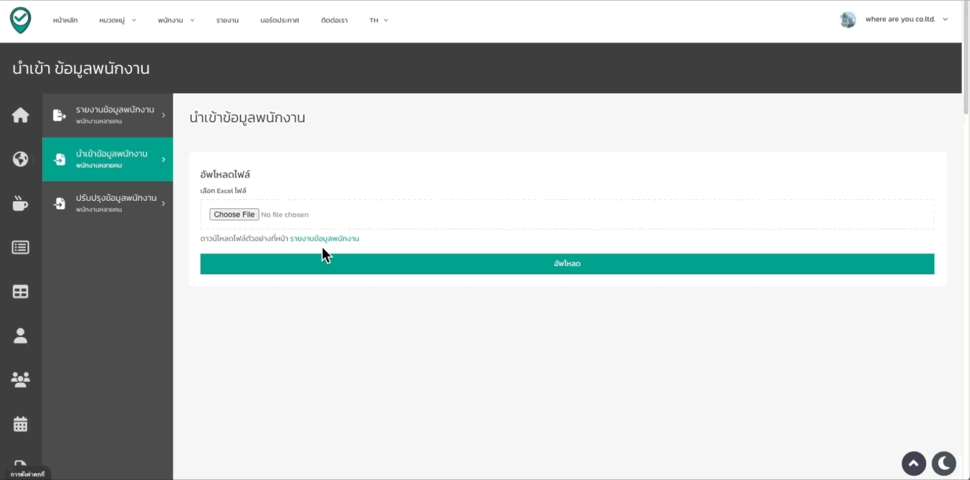Open the TH language dropdown
This screenshot has height=480, width=970.
point(378,20)
